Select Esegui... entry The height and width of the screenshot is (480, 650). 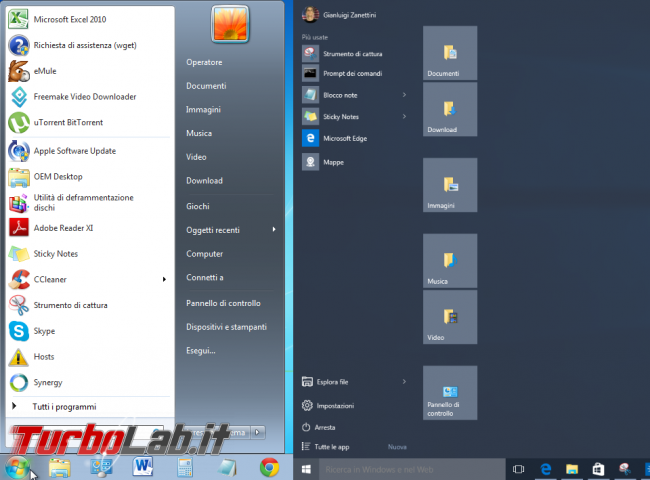(x=201, y=351)
